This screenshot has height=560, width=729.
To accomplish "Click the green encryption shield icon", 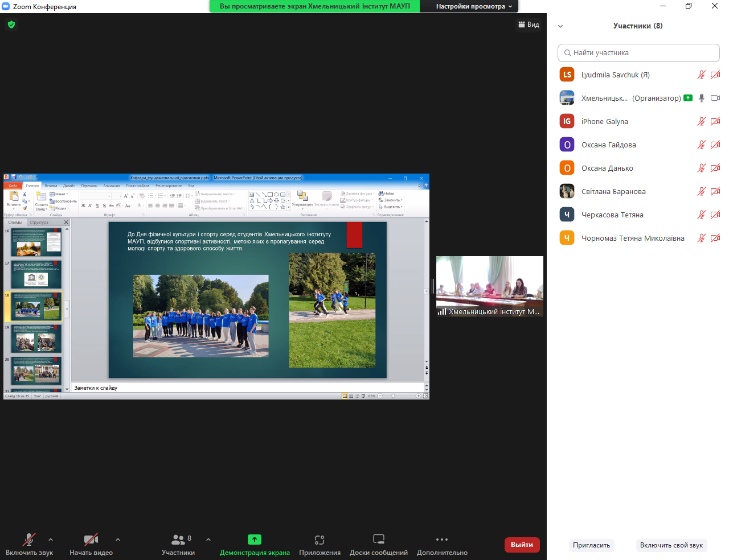I will (11, 24).
